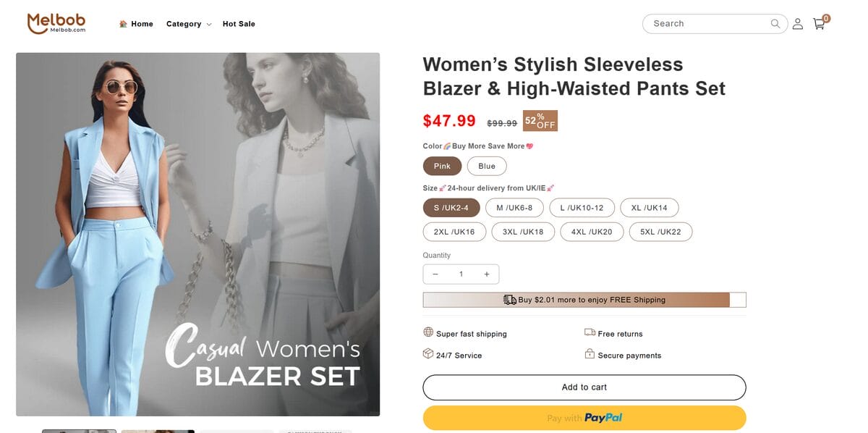Click the Melbob logo
Image resolution: width=868 pixels, height=433 pixels.
click(x=56, y=23)
